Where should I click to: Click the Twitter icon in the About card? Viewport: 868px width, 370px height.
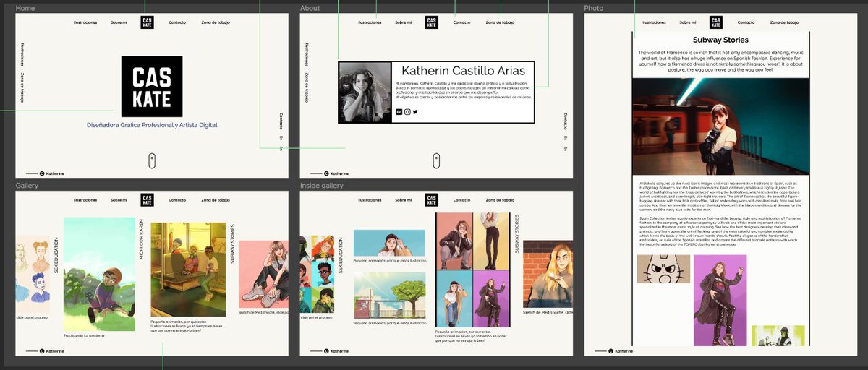coord(415,112)
